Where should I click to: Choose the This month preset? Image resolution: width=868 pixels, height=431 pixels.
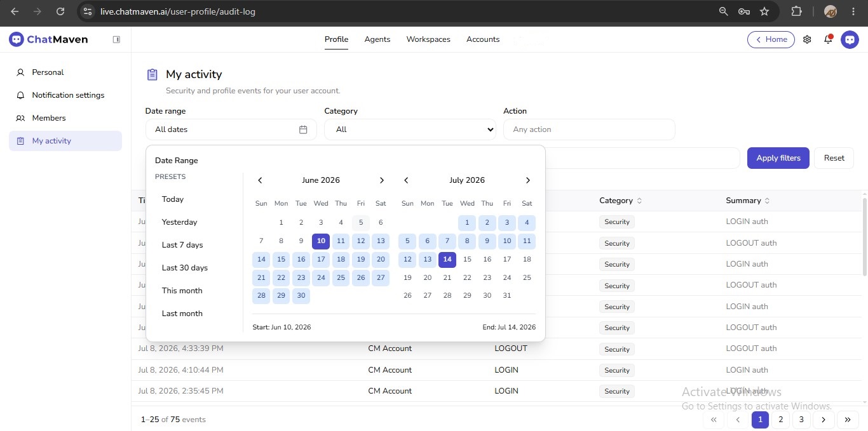[x=182, y=291]
